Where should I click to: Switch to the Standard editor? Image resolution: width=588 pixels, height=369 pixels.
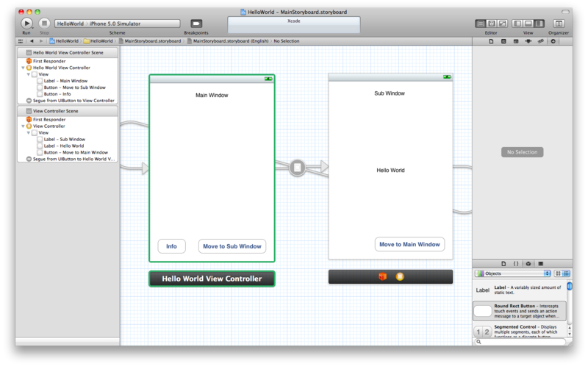coord(480,24)
